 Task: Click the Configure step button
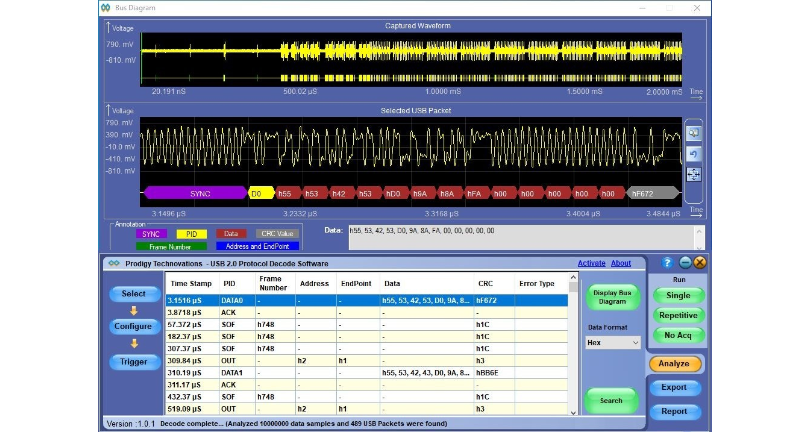134,326
